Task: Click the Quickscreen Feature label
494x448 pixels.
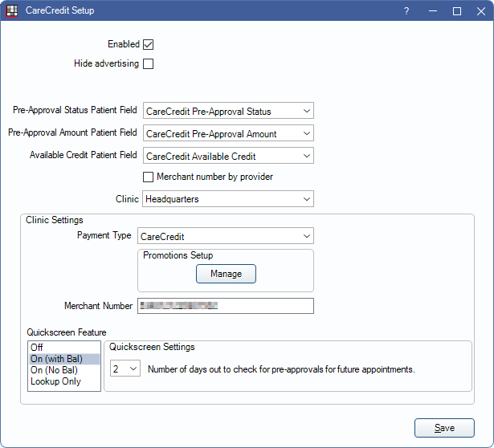Action: click(67, 332)
